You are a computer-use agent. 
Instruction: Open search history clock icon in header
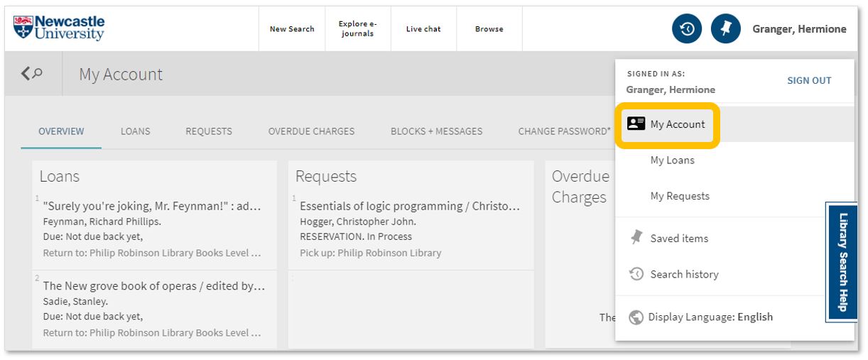[x=687, y=29]
